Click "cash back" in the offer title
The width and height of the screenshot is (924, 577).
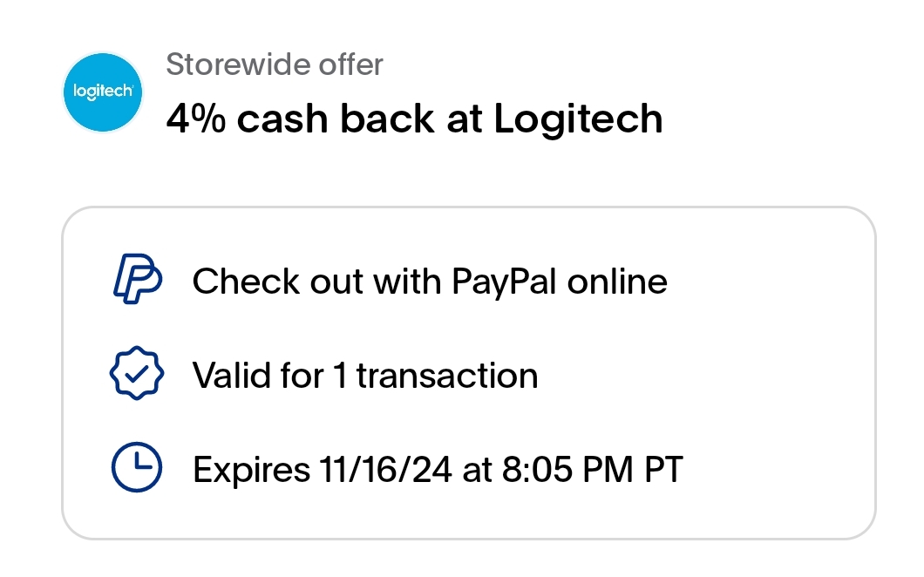coord(336,119)
